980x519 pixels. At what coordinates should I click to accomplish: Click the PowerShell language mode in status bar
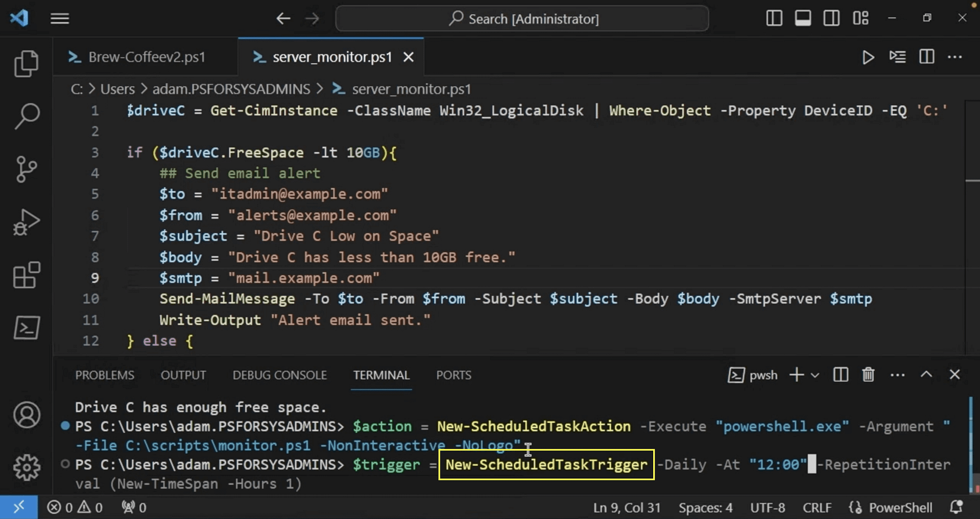pos(900,507)
